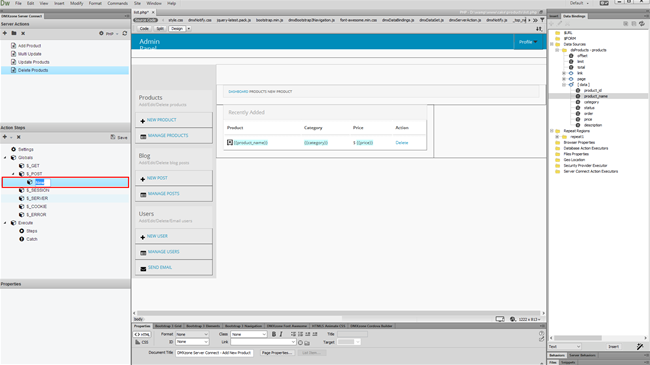Click the Delete link in product row
The width and height of the screenshot is (650, 365).
point(402,143)
